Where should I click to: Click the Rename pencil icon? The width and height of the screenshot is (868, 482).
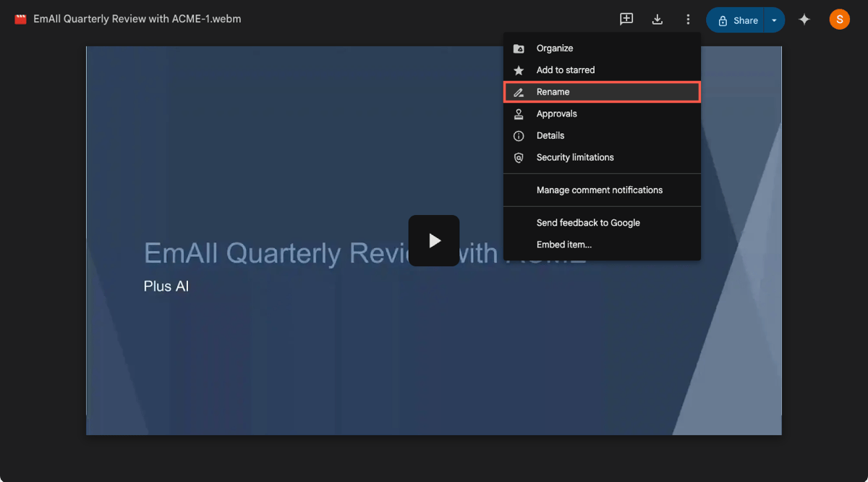519,92
